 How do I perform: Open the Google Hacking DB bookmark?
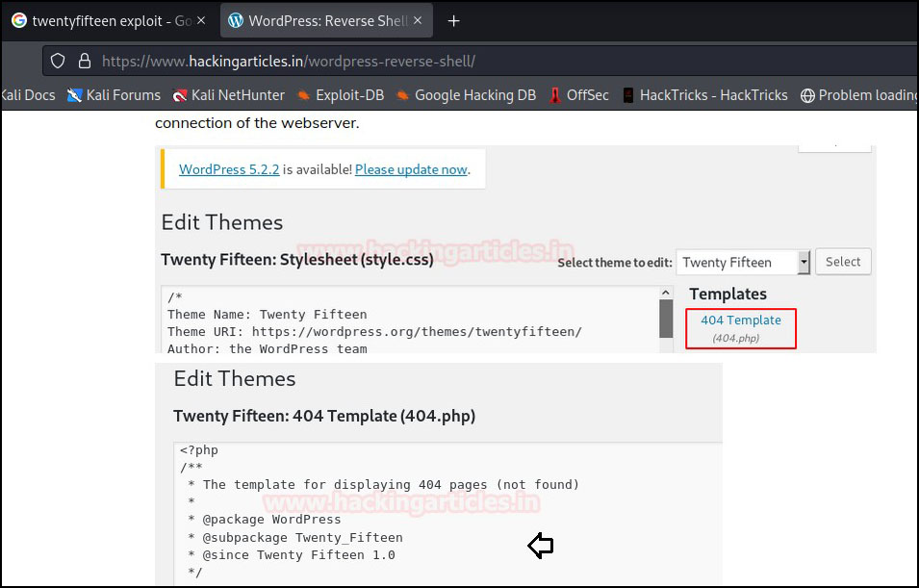[467, 95]
